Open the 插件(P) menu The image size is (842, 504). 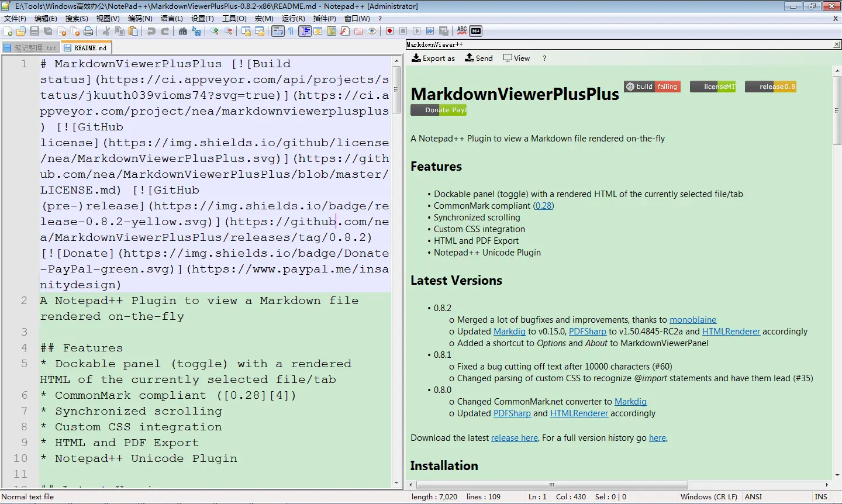click(x=325, y=18)
